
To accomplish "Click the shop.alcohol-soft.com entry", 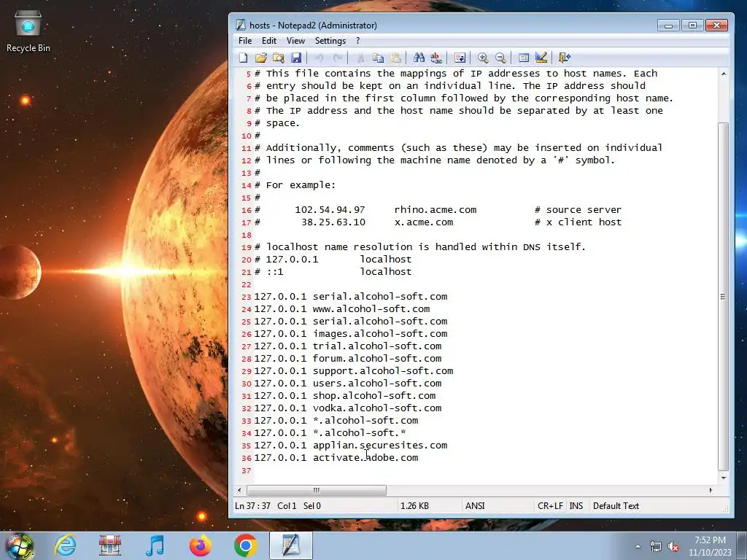I will (x=374, y=396).
